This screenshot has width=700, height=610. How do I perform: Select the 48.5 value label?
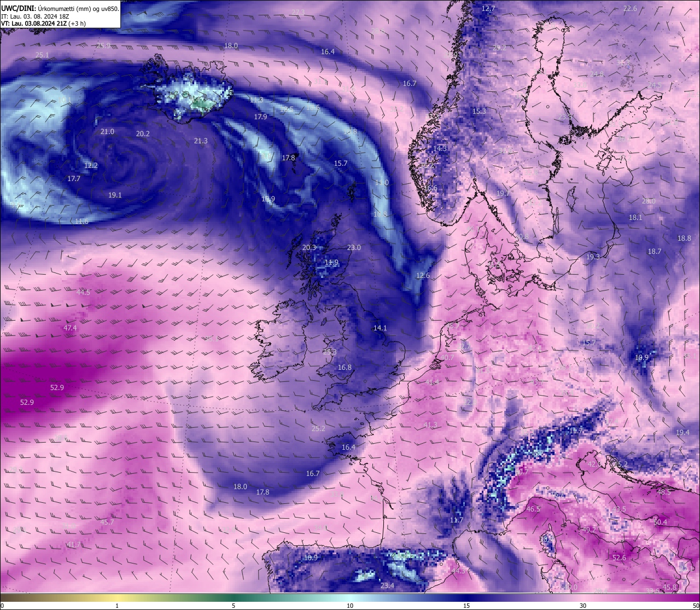(x=664, y=492)
